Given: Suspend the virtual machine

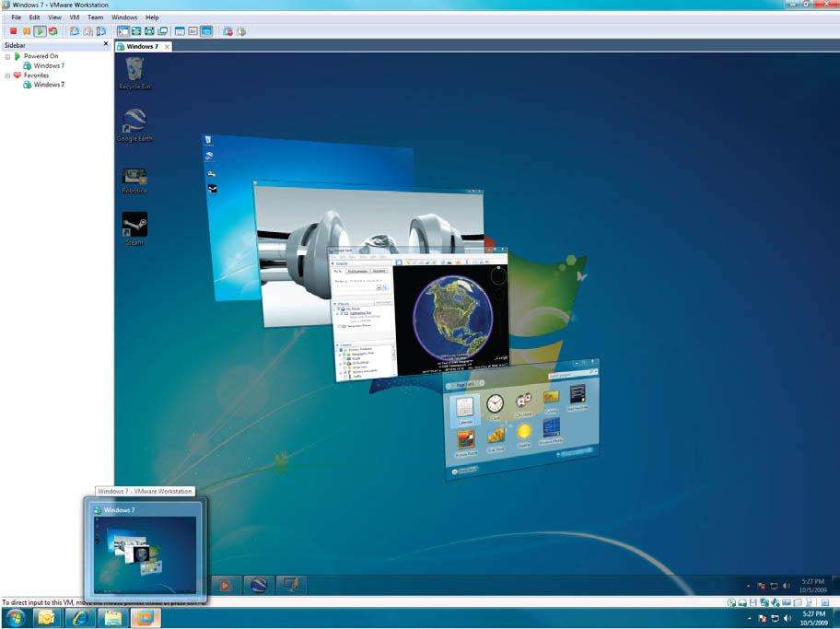Looking at the screenshot, I should point(26,29).
